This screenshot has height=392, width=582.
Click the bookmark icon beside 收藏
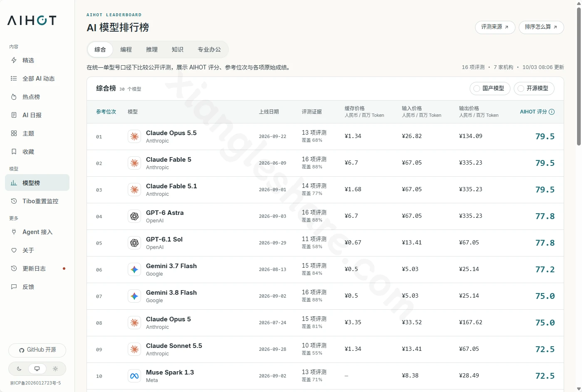(14, 152)
